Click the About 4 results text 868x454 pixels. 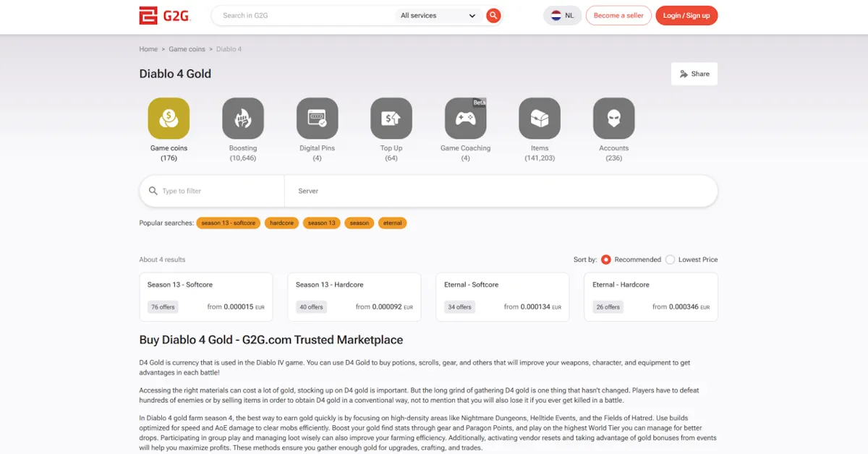point(162,260)
